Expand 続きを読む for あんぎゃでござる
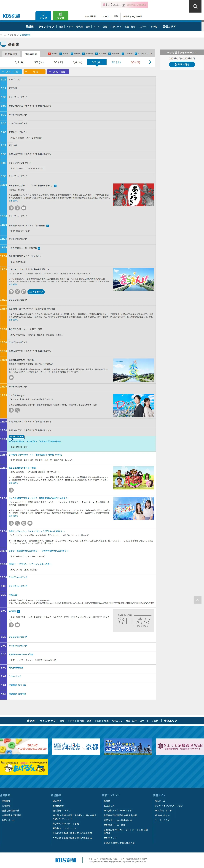Image resolution: width=204 pixels, height=868 pixels. click(x=13, y=200)
